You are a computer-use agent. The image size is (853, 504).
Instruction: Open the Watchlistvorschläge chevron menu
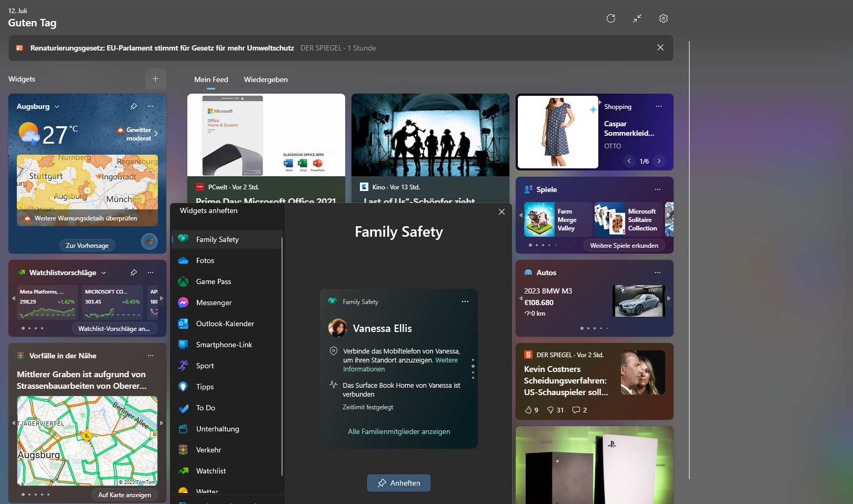104,273
